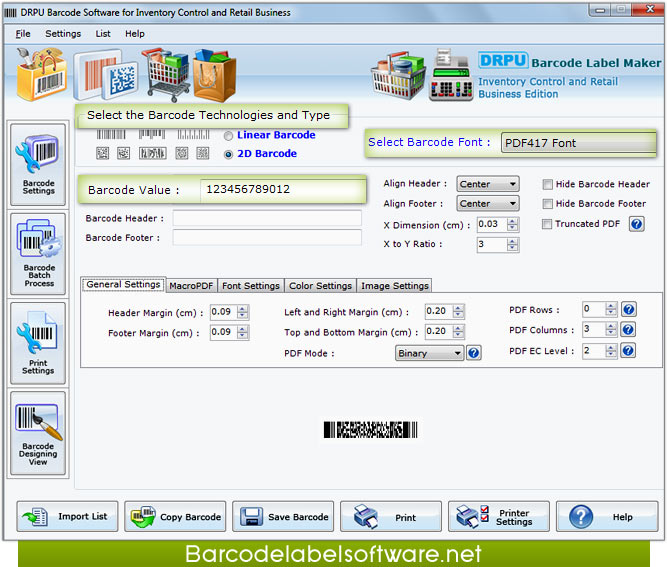Switch to Image Settings tab
The width and height of the screenshot is (667, 567).
[x=394, y=286]
